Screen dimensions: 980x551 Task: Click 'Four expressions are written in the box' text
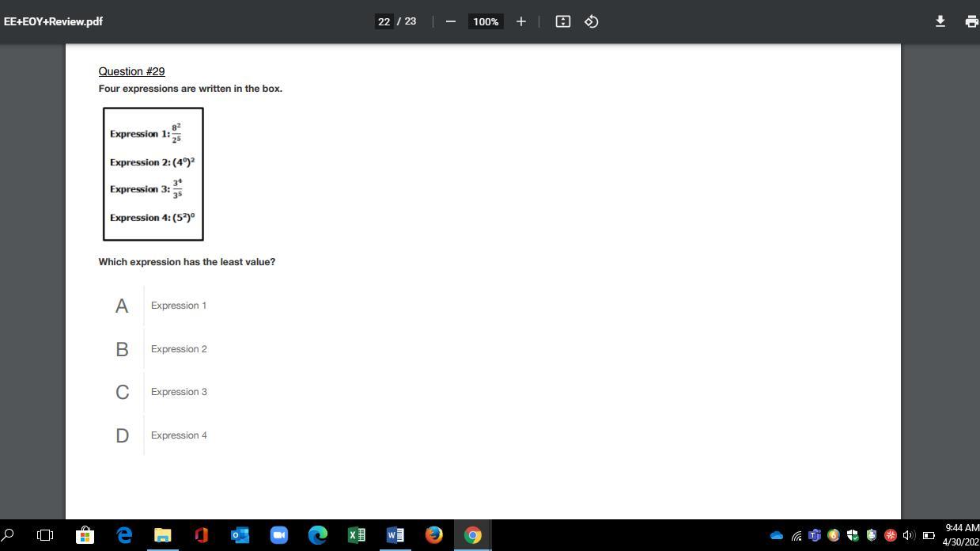[x=190, y=89]
